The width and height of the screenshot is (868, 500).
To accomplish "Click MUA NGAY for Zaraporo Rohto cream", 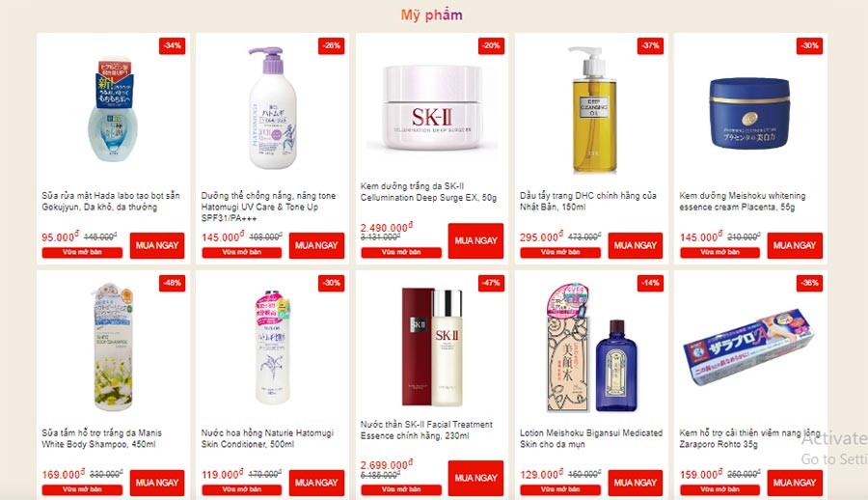I will pyautogui.click(x=795, y=483).
